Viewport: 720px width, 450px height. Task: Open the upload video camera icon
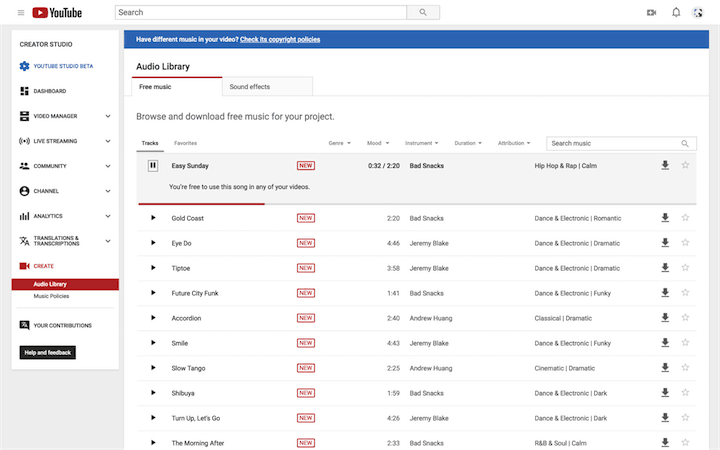651,12
